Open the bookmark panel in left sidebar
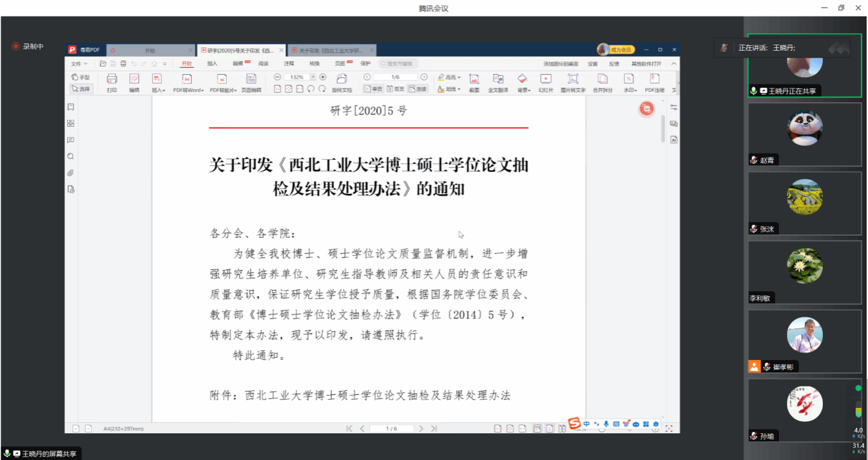This screenshot has width=868, height=460. point(71,107)
